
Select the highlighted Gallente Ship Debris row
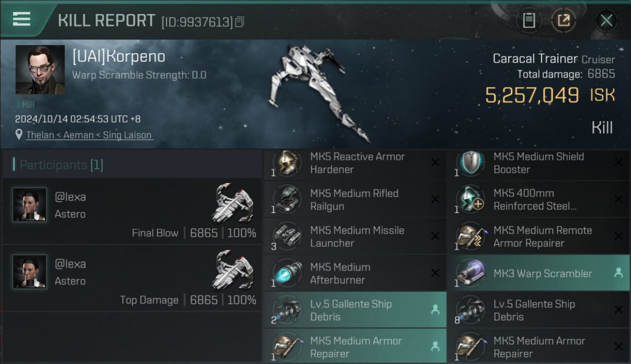pos(355,310)
